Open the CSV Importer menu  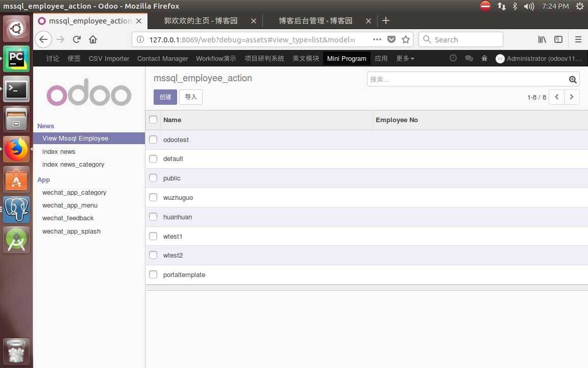[x=109, y=59]
